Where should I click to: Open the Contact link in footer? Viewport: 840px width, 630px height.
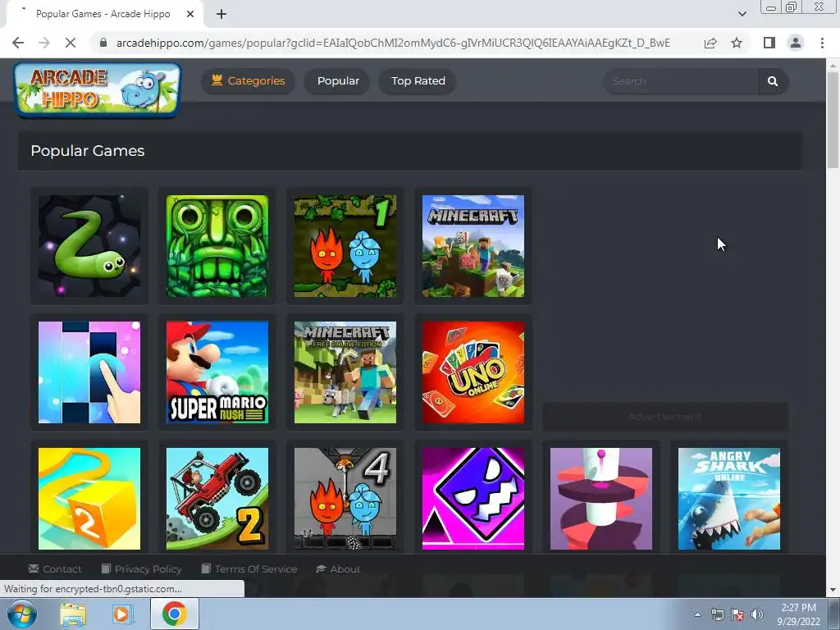tap(55, 569)
